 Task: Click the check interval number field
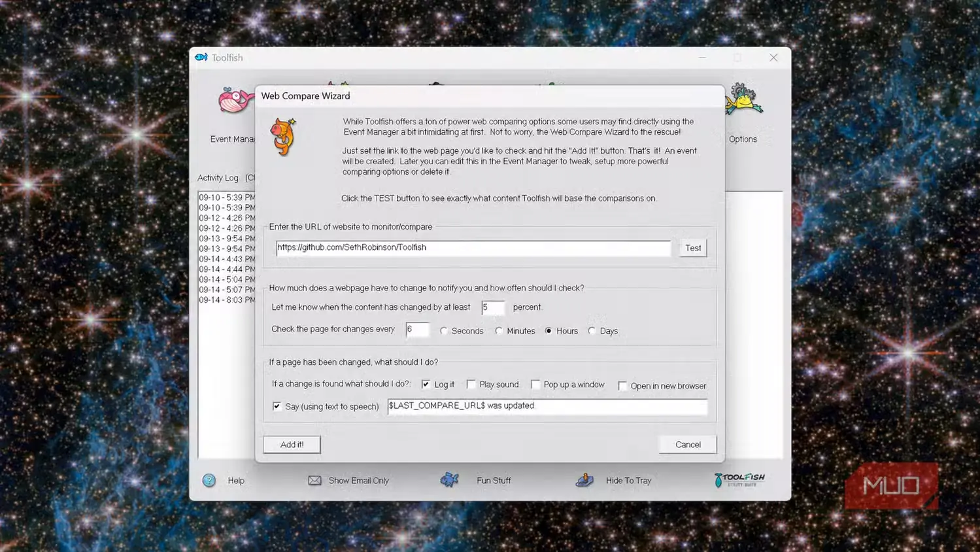(x=417, y=330)
